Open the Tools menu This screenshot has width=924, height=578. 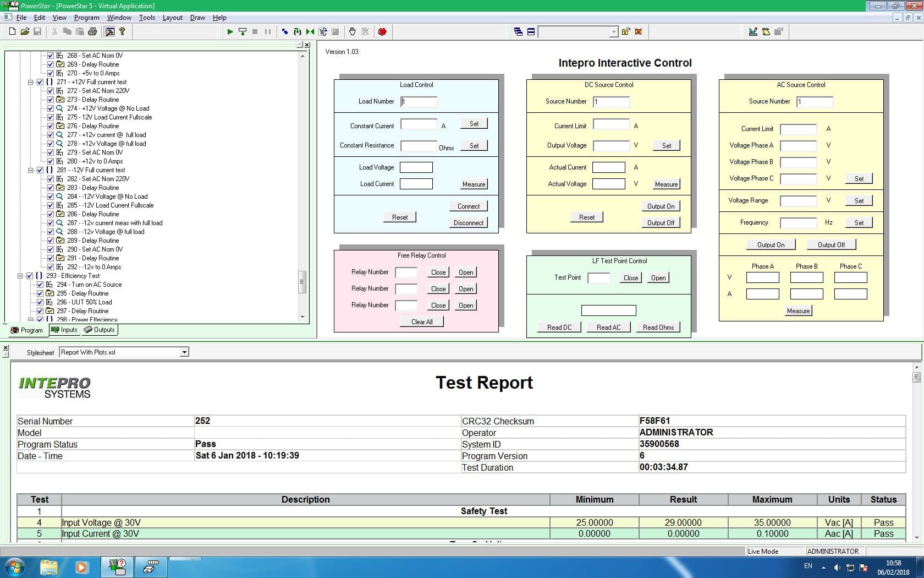[147, 18]
